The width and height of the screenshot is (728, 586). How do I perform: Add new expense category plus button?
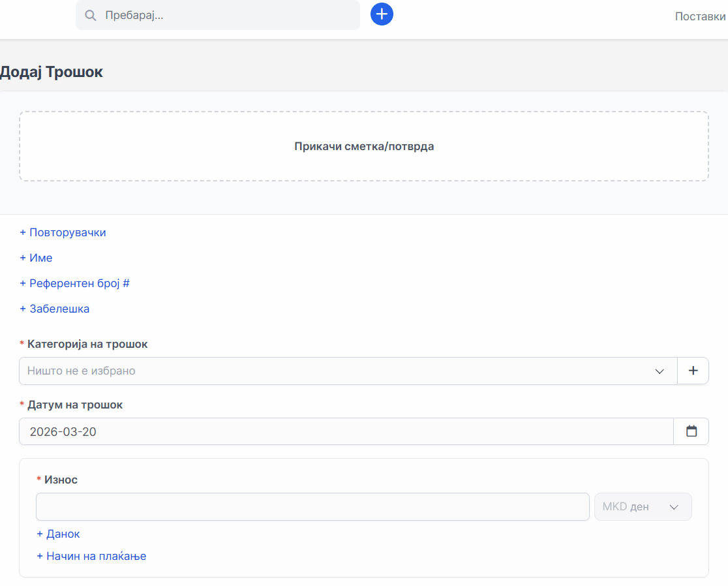tap(693, 371)
